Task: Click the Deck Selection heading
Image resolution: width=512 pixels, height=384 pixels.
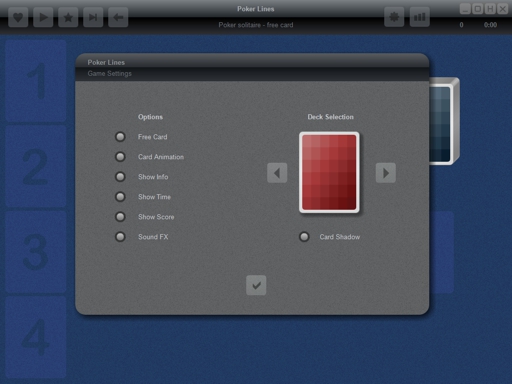Action: click(330, 117)
